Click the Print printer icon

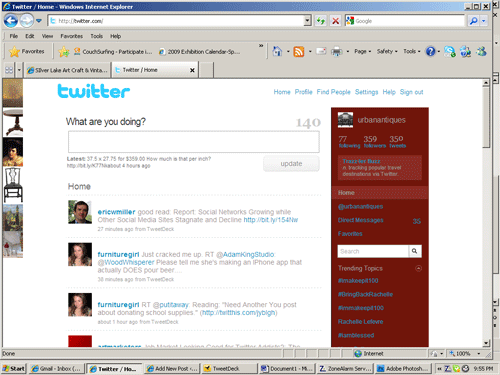337,52
